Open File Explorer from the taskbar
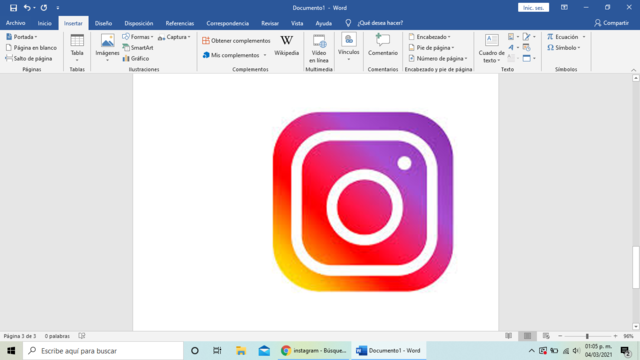This screenshot has height=360, width=640. point(241,351)
